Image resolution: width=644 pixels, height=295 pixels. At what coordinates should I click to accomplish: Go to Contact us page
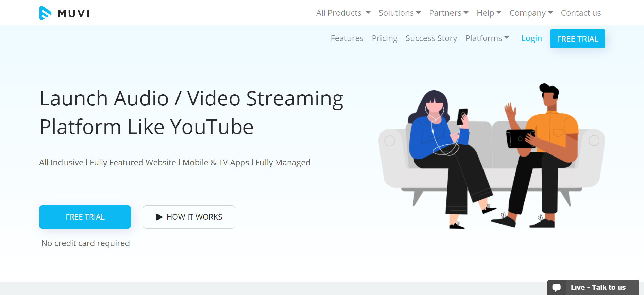point(581,13)
